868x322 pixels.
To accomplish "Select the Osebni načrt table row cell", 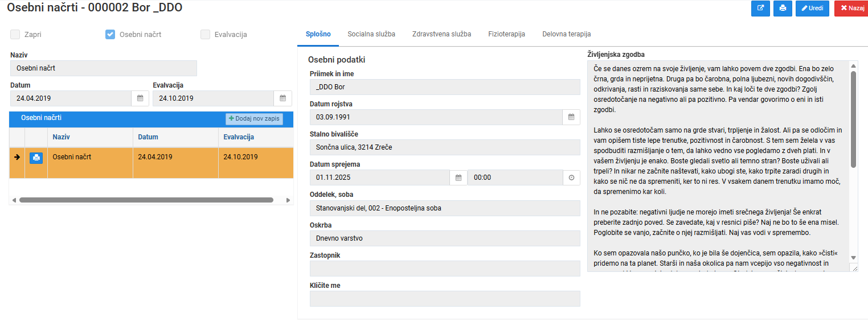I will coord(90,163).
